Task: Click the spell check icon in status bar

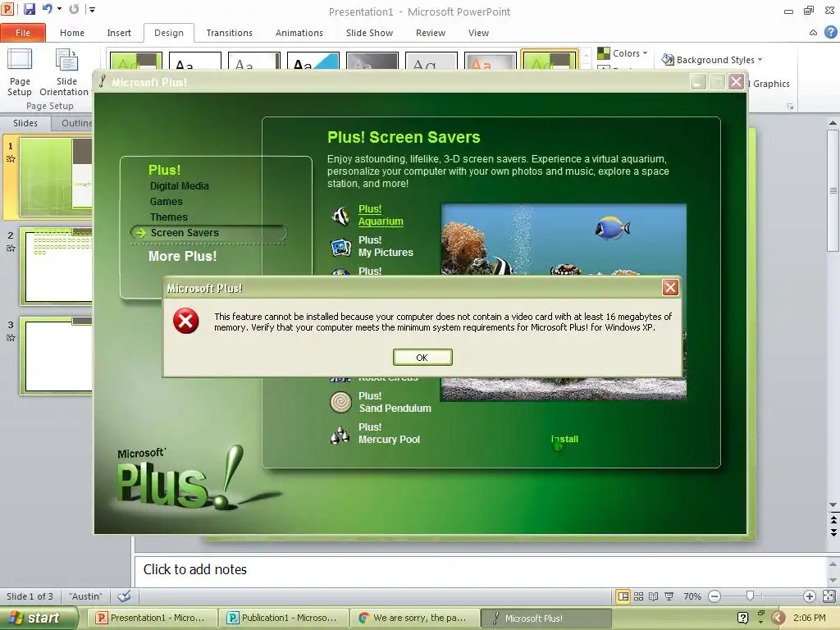Action: [x=125, y=596]
